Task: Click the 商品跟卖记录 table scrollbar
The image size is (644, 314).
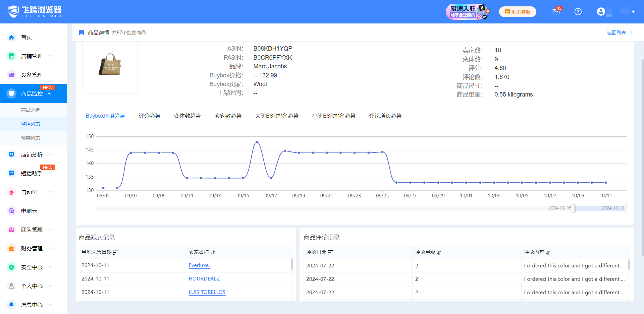Action: tap(292, 264)
